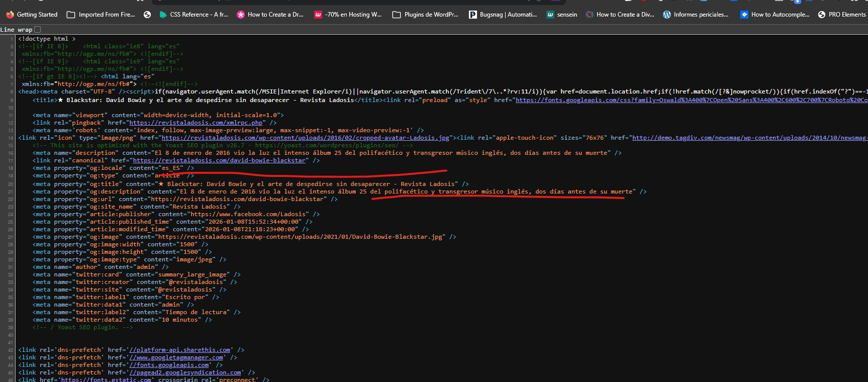Open the pagead2.googlesyndication.com link
The image size is (868, 382).
pos(185,372)
